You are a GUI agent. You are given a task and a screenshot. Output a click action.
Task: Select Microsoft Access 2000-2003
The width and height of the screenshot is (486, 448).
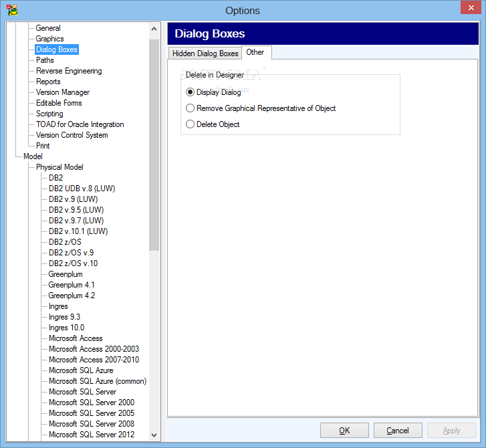[x=94, y=349]
